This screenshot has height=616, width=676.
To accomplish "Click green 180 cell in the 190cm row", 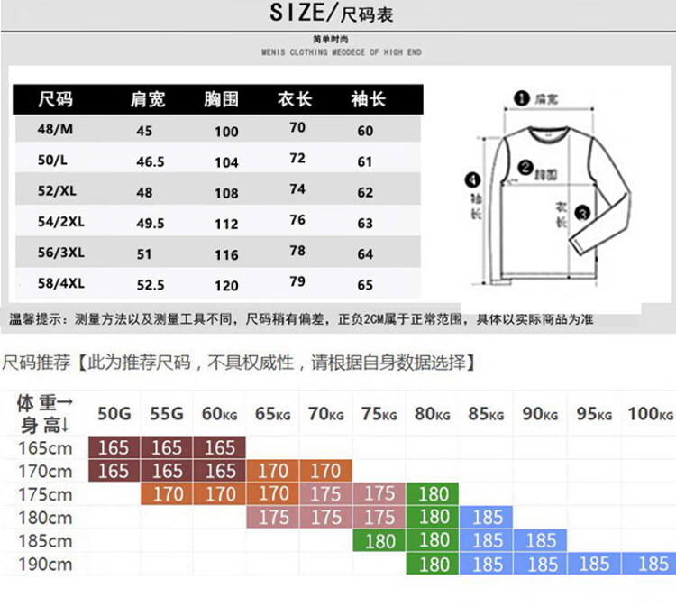I will coord(433,564).
